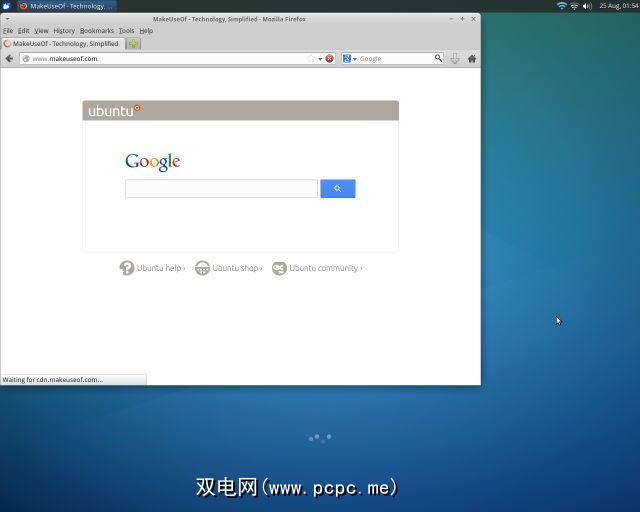Viewport: 640px width, 512px height.
Task: Open the Xfce applications menu mouse icon
Action: (x=7, y=6)
